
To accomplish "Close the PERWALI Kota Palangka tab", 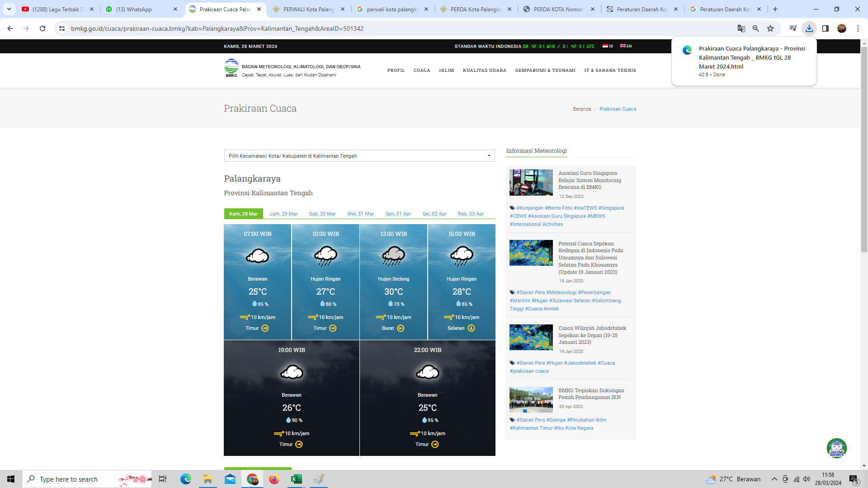I will pyautogui.click(x=342, y=9).
